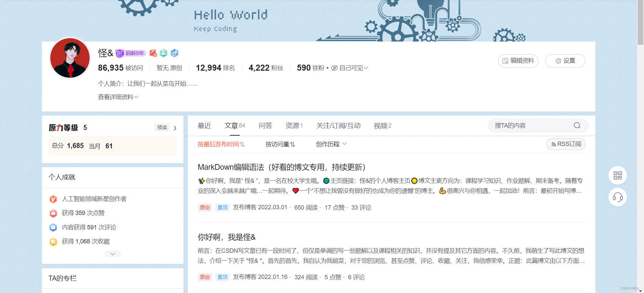Click the 324 阅读 count
Viewport: 644px width, 293px height.
[x=306, y=277]
